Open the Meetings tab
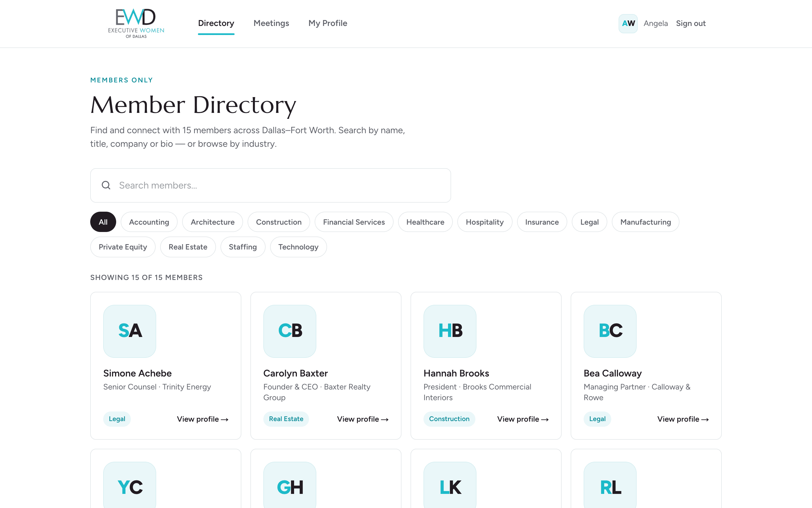The height and width of the screenshot is (508, 812). (x=271, y=23)
